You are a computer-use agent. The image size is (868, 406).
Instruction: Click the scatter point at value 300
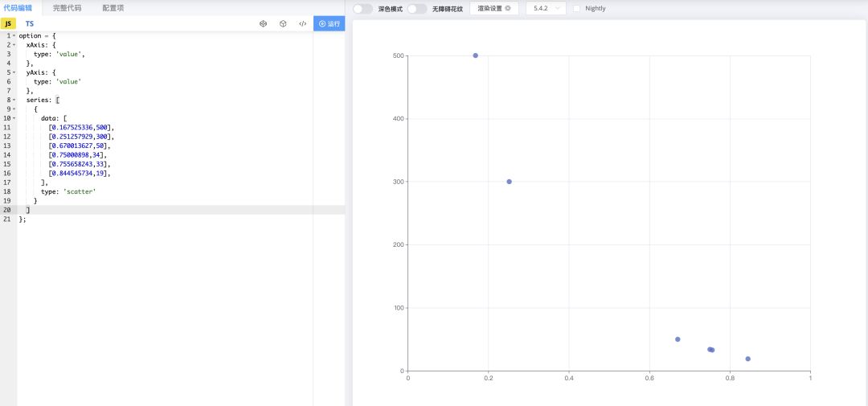(509, 182)
